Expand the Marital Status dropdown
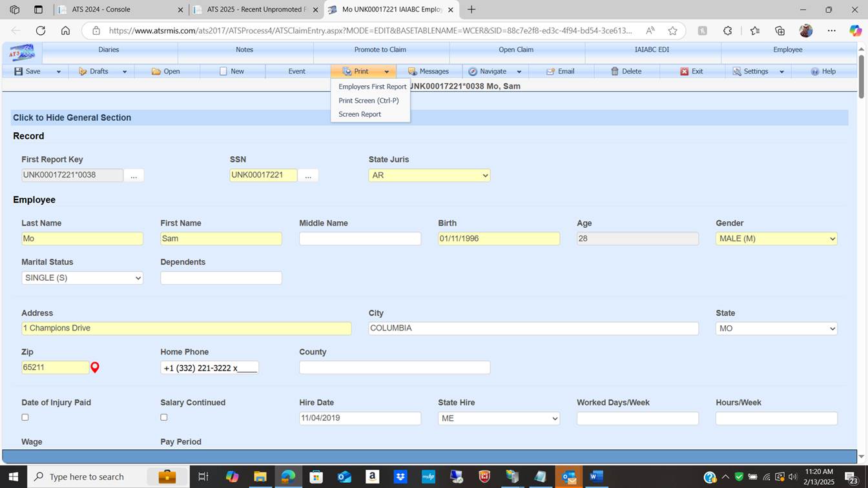 pos(82,278)
